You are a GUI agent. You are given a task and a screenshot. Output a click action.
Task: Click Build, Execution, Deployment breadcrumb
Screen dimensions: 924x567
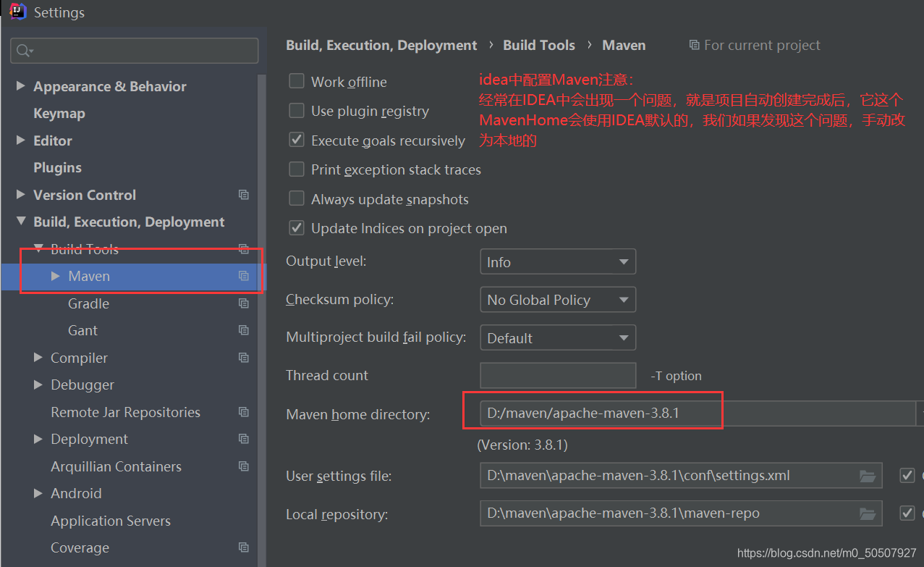point(381,45)
